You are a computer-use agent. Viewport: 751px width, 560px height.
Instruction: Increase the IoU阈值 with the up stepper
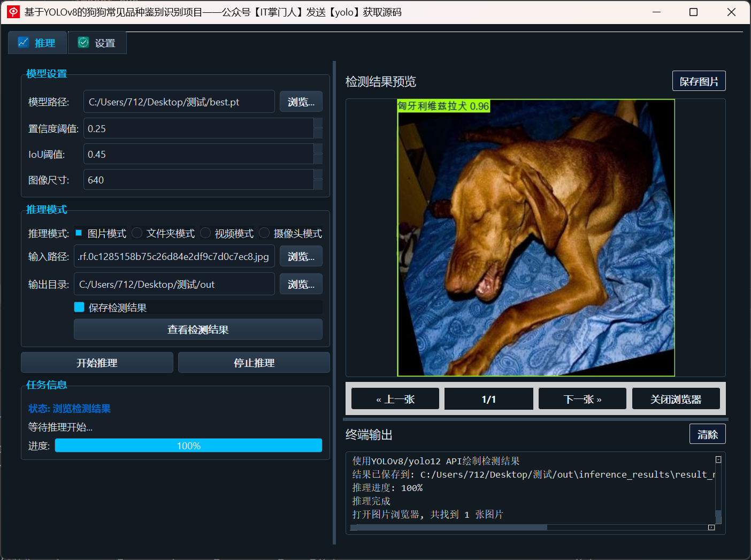click(x=318, y=149)
